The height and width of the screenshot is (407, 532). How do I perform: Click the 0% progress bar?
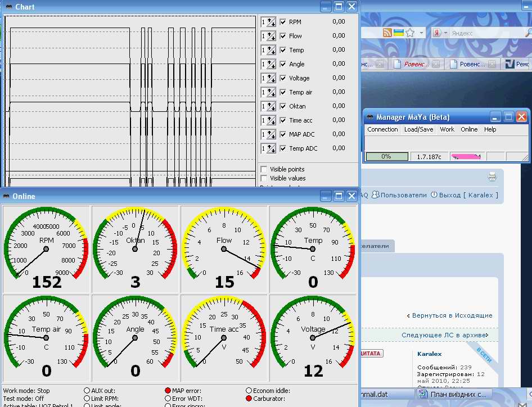click(x=386, y=156)
